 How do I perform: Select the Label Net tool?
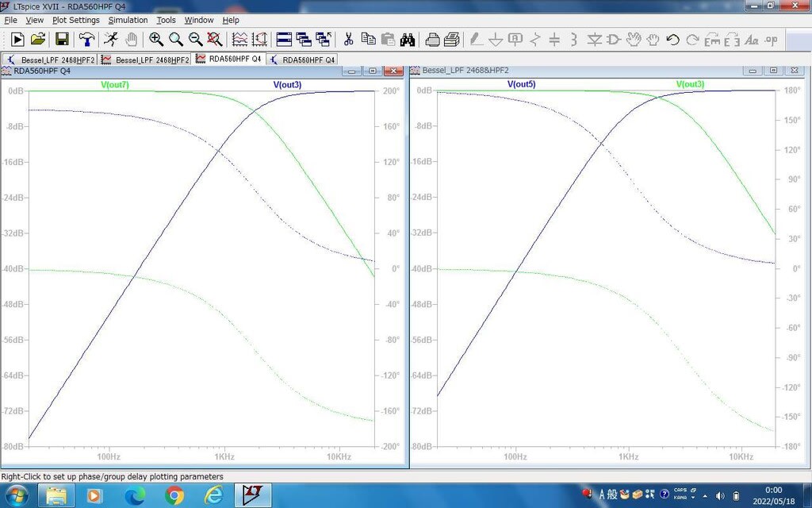click(x=515, y=40)
